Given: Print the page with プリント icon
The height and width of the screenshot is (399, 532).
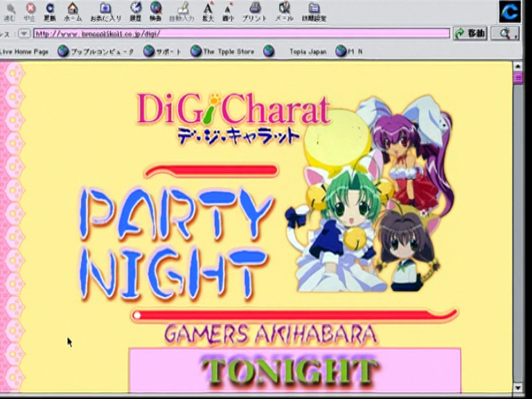Looking at the screenshot, I should (x=254, y=12).
